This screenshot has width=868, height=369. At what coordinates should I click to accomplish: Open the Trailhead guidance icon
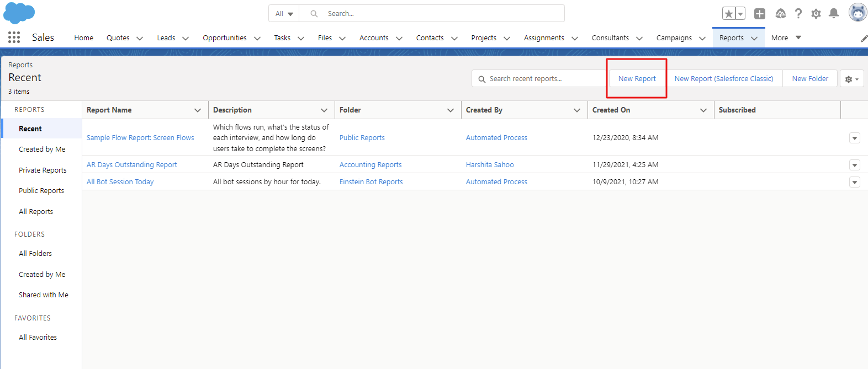point(781,13)
